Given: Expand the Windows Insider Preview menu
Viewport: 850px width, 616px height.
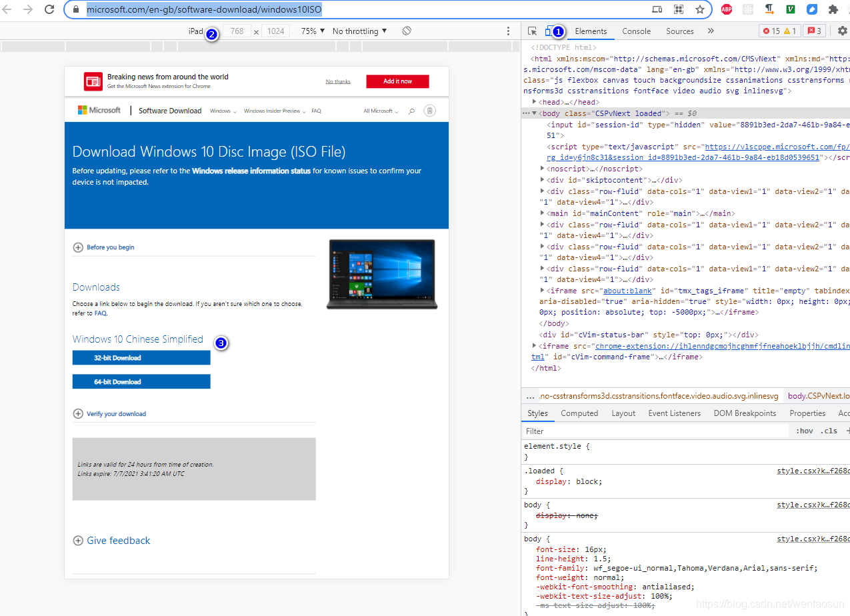Looking at the screenshot, I should [275, 111].
